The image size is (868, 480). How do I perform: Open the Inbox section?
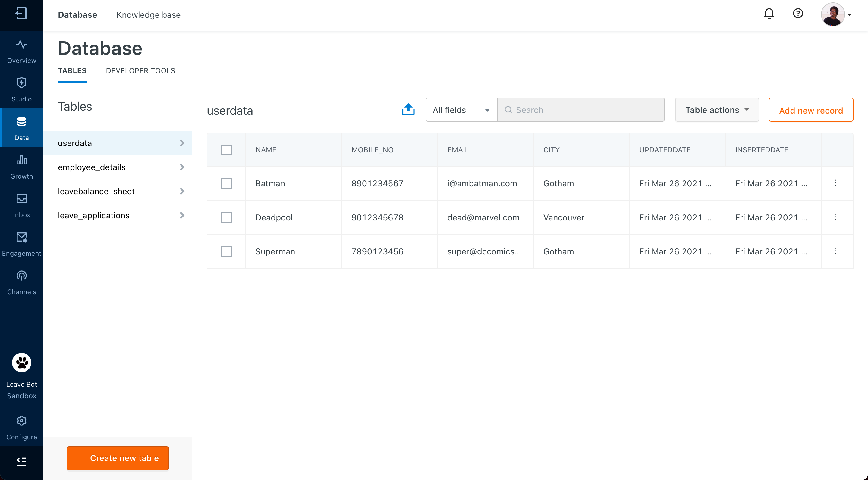click(x=22, y=205)
